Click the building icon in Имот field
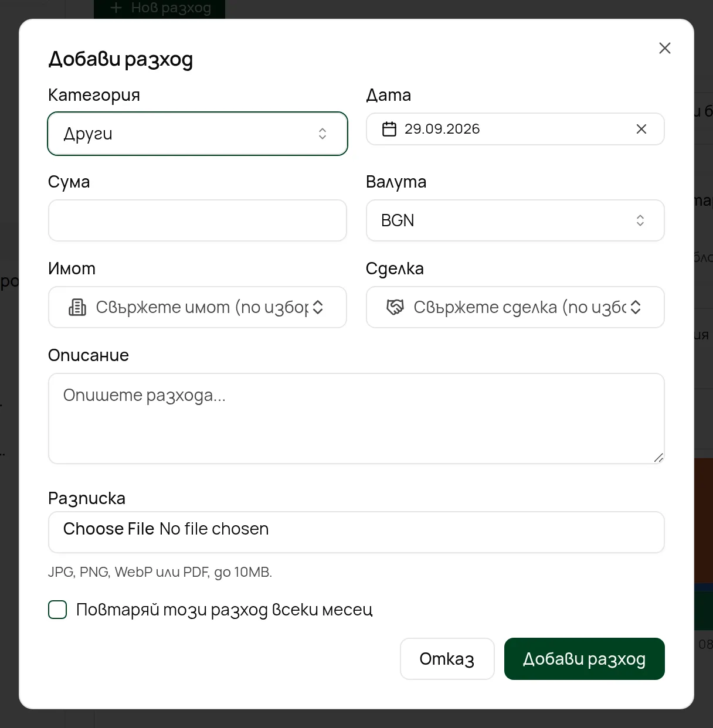This screenshot has width=713, height=728. coord(77,307)
